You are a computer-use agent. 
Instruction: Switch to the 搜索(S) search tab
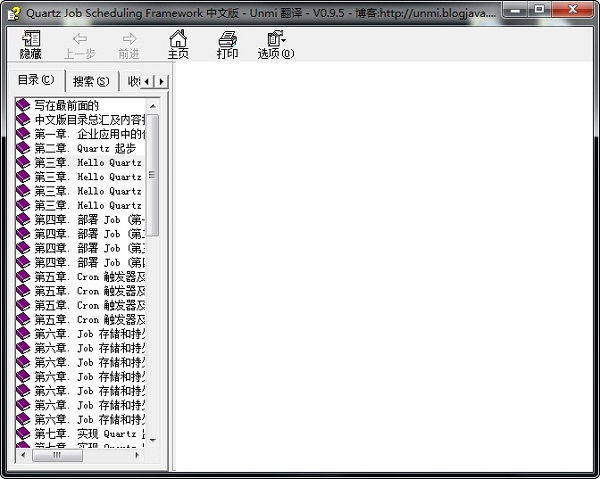point(91,81)
